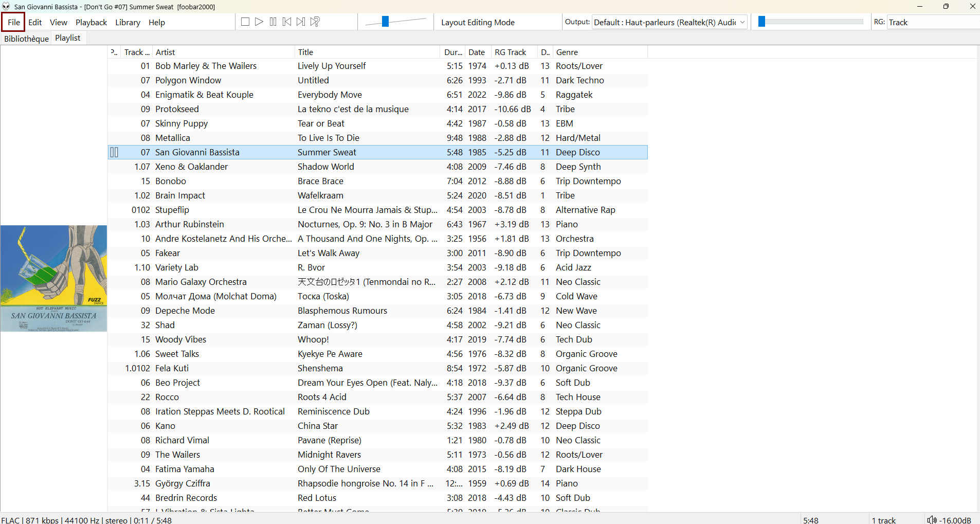Select Fatima Yamaha Only Of The Universe
Image resolution: width=980 pixels, height=524 pixels.
[377, 469]
